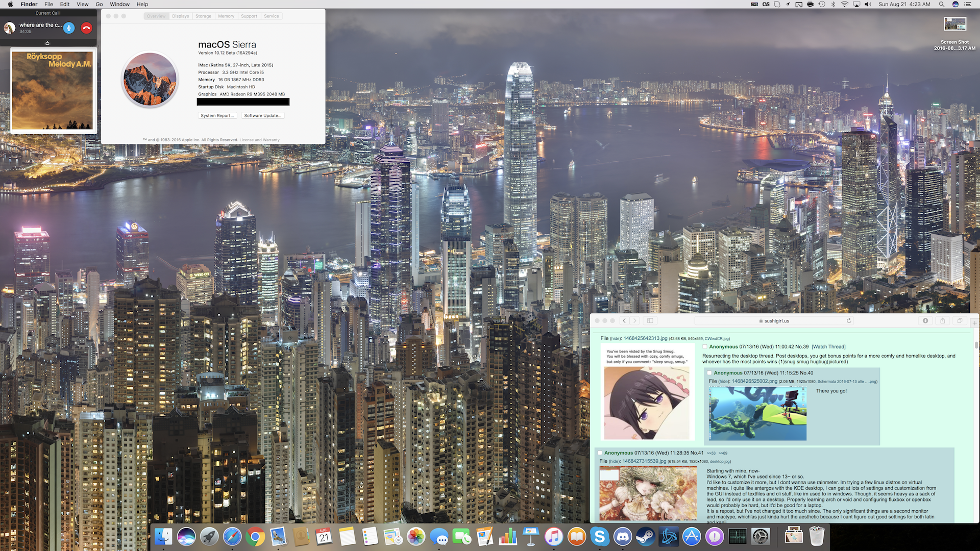Screen dimensions: 980x551
Task: Check the box for post No.41
Action: (600, 453)
